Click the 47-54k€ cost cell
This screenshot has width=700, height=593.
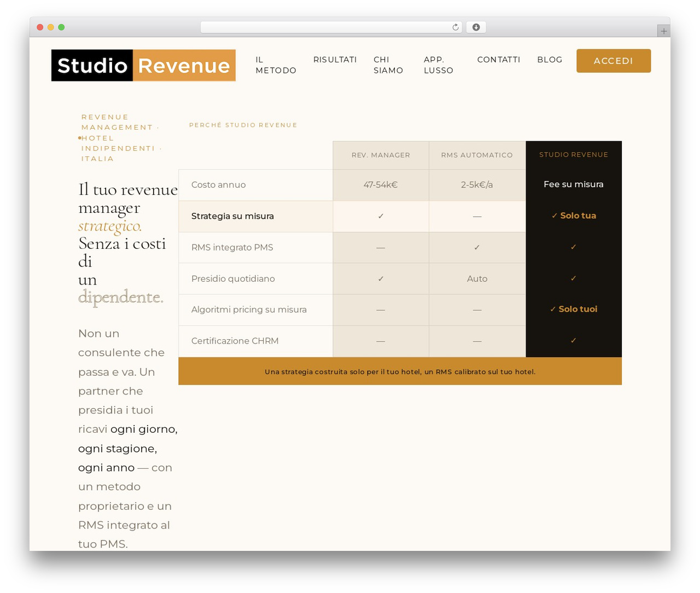point(381,185)
